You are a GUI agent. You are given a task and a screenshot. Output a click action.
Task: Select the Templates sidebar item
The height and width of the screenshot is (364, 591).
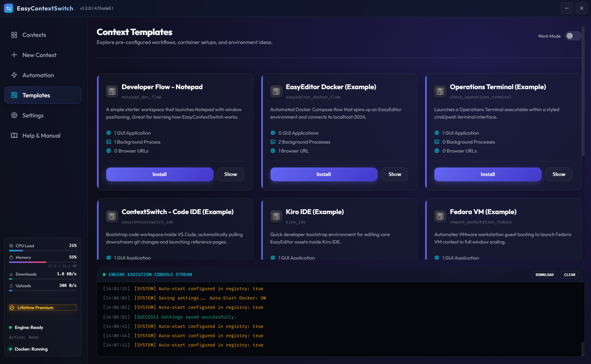tap(43, 95)
